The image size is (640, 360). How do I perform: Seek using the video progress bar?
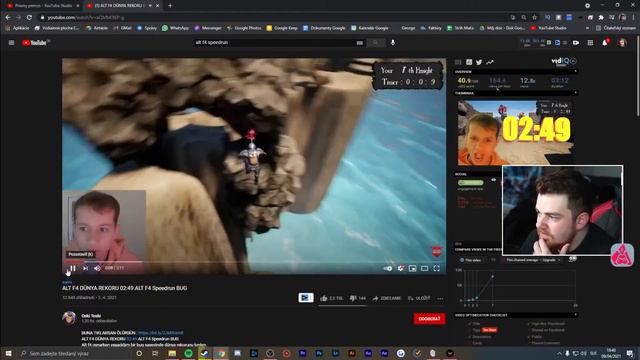(254, 262)
